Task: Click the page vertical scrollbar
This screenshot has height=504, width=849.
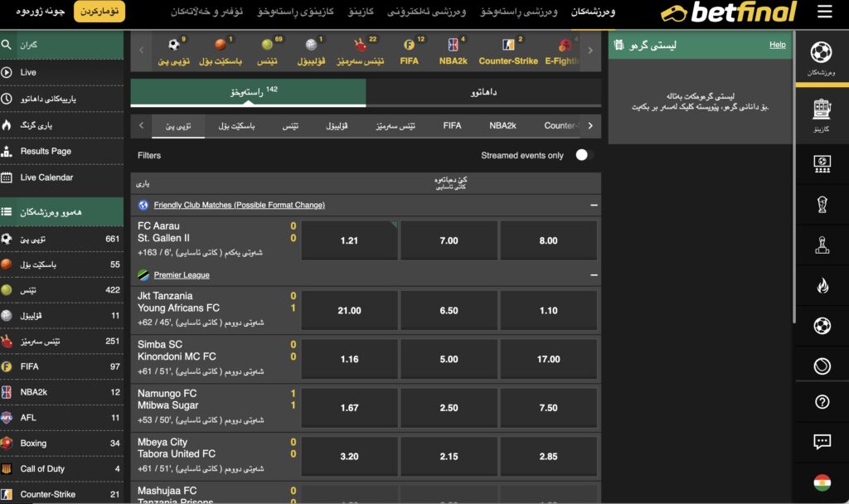Action: coord(793,176)
